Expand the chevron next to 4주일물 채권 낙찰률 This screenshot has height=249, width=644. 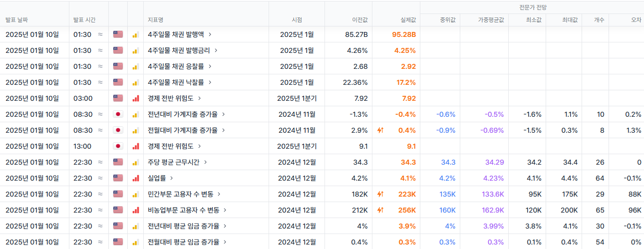(210, 82)
